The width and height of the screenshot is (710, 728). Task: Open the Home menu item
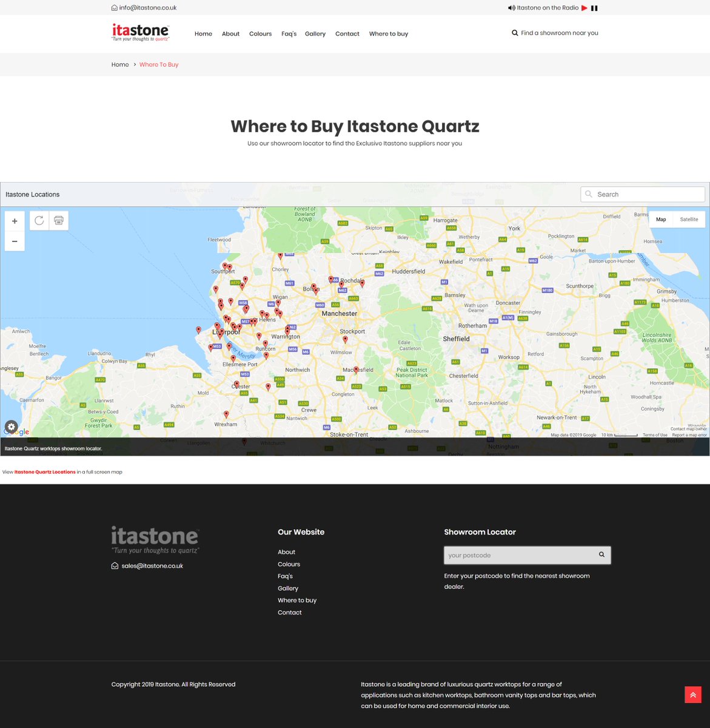tap(203, 34)
